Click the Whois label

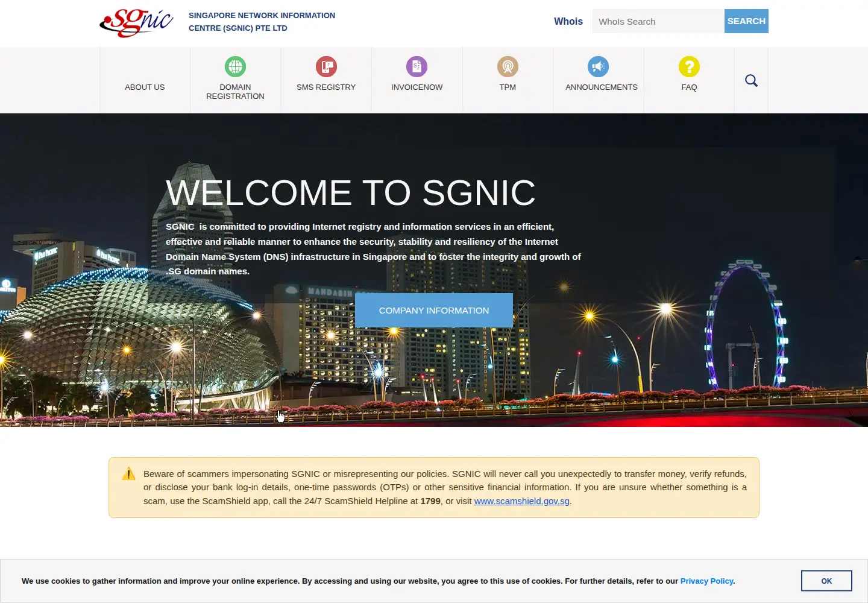(x=568, y=21)
